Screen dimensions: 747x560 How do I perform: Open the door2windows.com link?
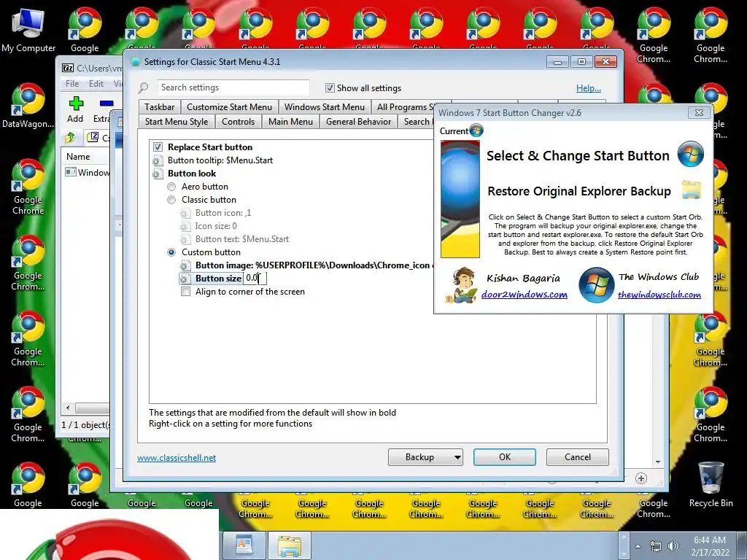tap(524, 295)
